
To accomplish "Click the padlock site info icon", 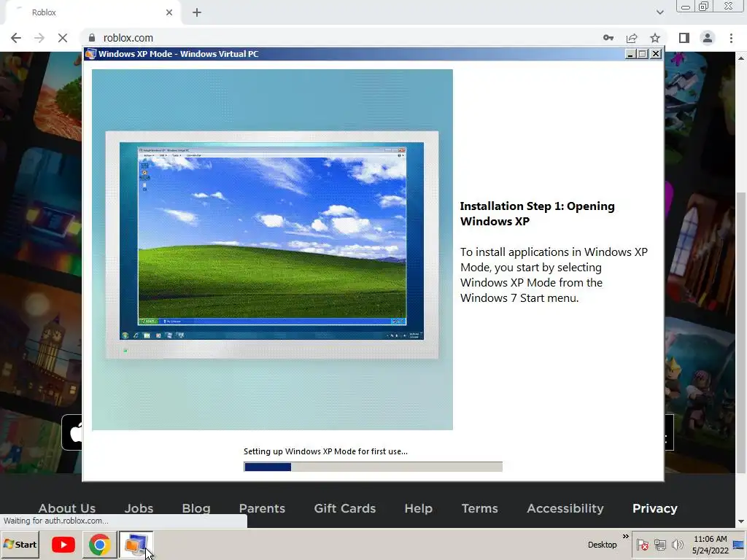I will point(92,38).
